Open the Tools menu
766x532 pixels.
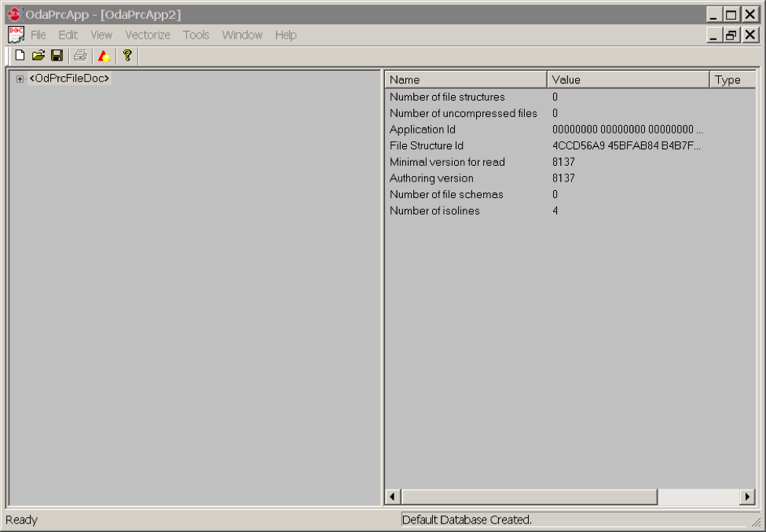196,35
